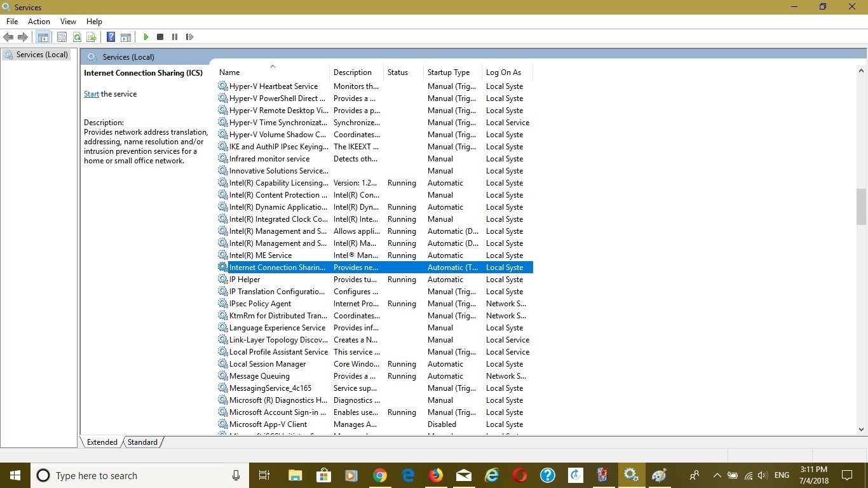Click gear icon beside IP Translation Configuration

pos(222,292)
